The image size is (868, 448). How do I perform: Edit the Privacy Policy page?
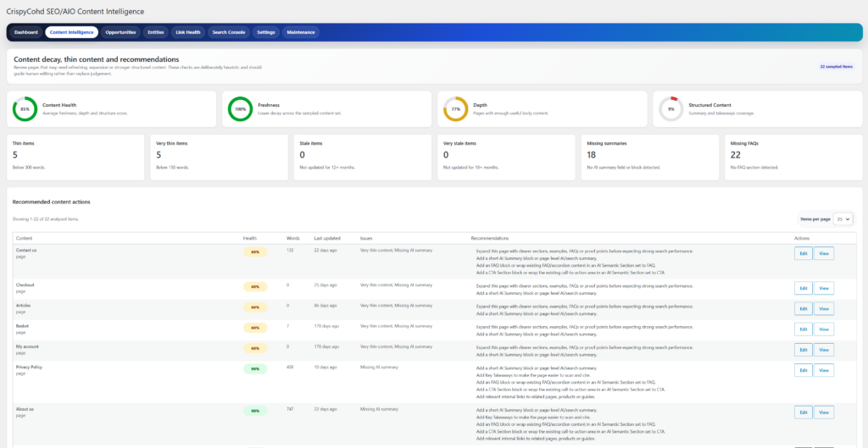[x=804, y=370]
